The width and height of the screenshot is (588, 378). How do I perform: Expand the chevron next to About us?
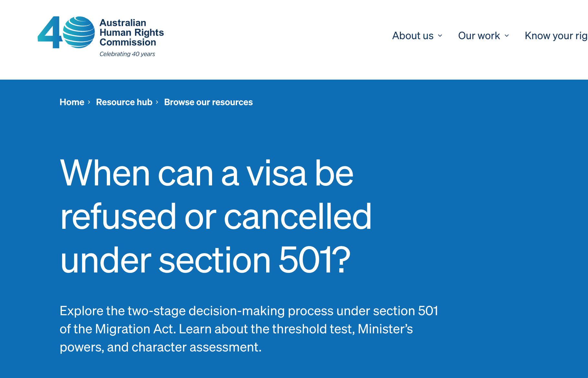pyautogui.click(x=440, y=36)
